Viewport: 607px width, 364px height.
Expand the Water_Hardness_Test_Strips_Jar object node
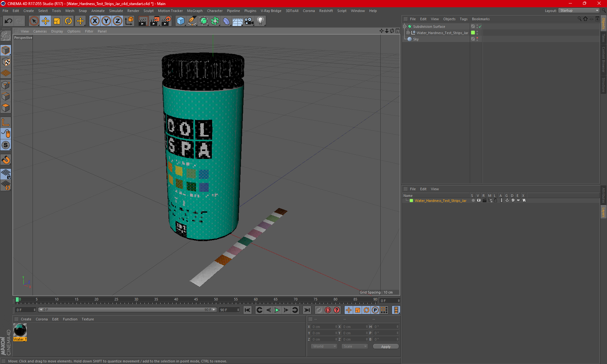408,33
